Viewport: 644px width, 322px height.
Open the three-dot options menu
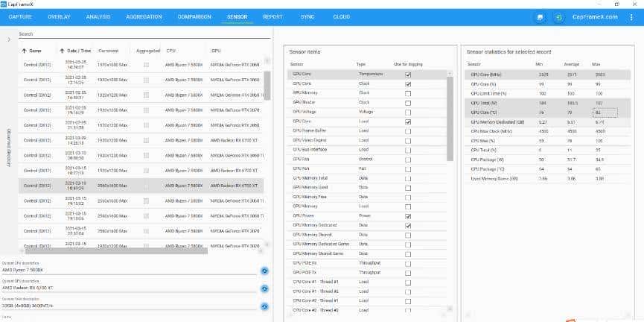631,17
